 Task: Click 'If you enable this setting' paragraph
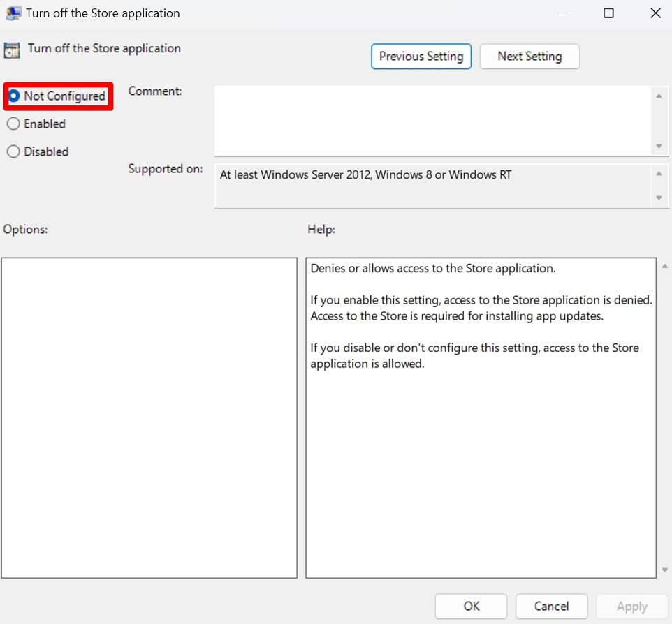481,308
